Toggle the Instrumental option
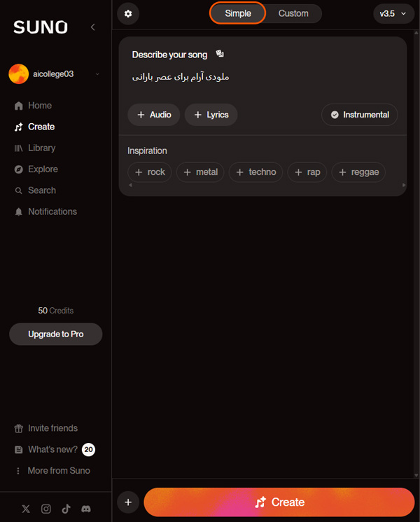Screen dimensions: 420x522 [x=359, y=115]
